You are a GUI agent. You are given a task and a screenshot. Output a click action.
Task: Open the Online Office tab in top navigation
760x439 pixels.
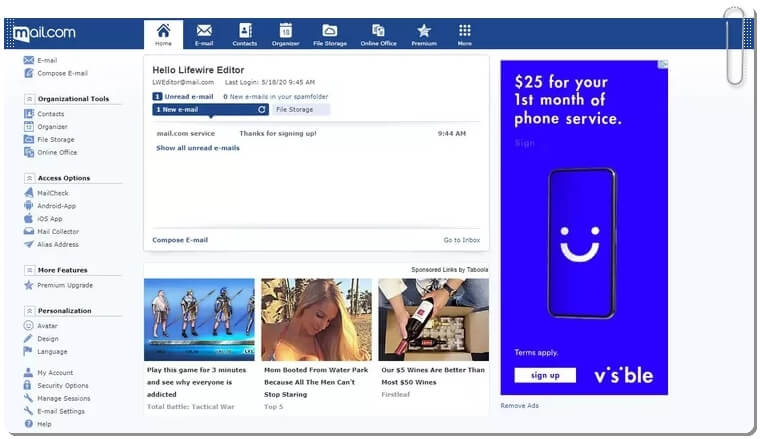pos(378,34)
